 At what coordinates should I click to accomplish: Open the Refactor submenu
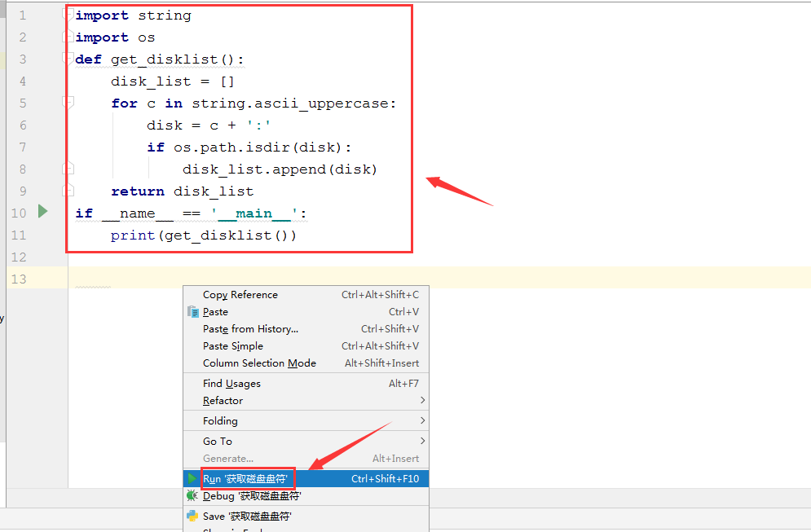tap(306, 401)
